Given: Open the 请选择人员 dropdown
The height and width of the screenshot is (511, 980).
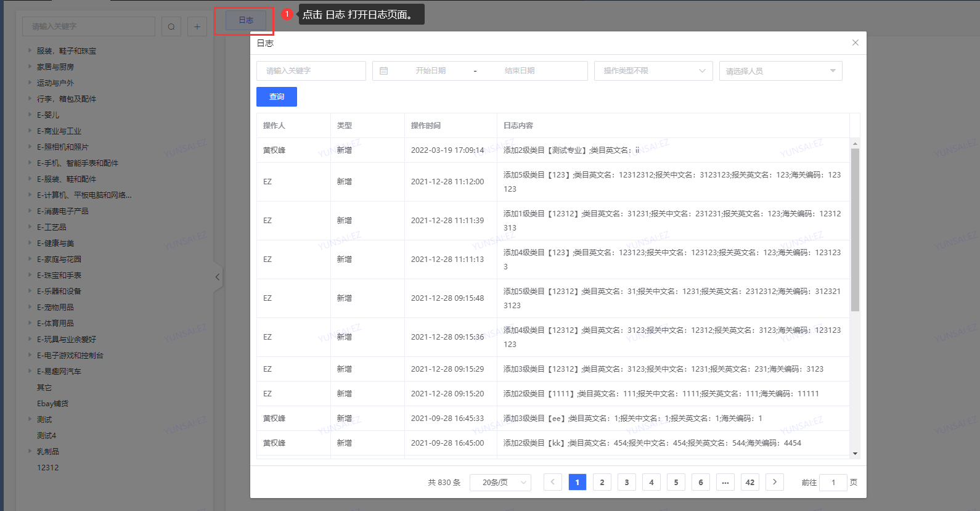Looking at the screenshot, I should click(780, 71).
